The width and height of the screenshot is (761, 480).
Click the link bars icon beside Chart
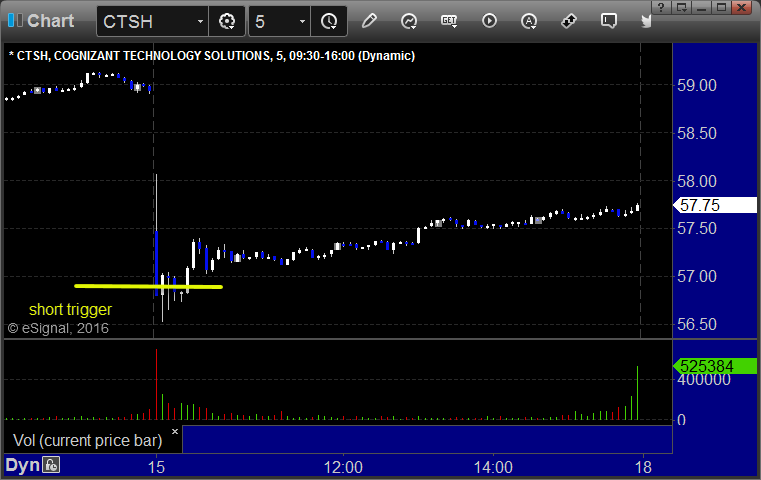pyautogui.click(x=15, y=20)
